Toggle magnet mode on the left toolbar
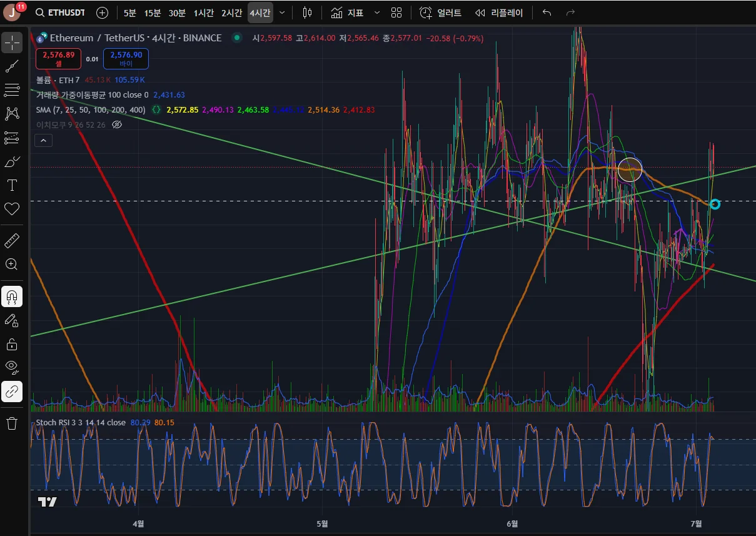Viewport: 756px width, 536px height. click(x=12, y=296)
